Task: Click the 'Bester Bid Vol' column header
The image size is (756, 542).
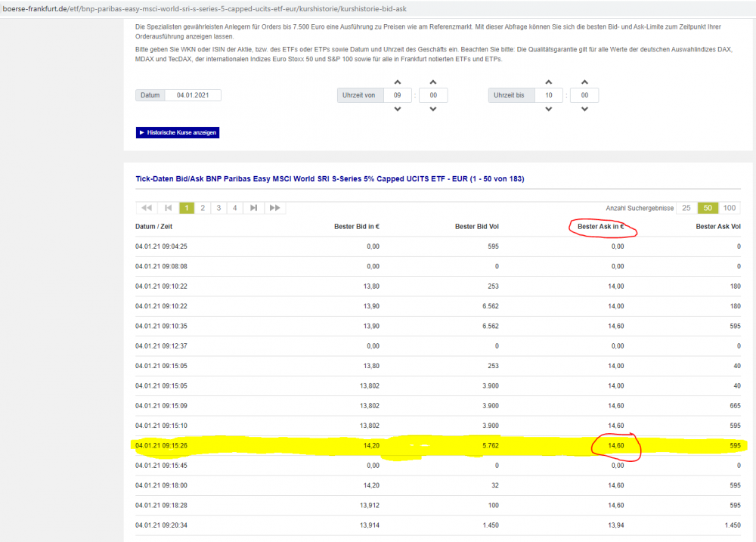Action: coord(477,226)
